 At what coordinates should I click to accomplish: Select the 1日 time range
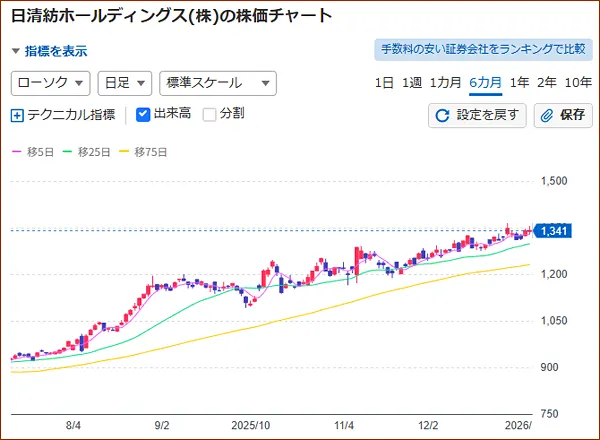(x=384, y=83)
